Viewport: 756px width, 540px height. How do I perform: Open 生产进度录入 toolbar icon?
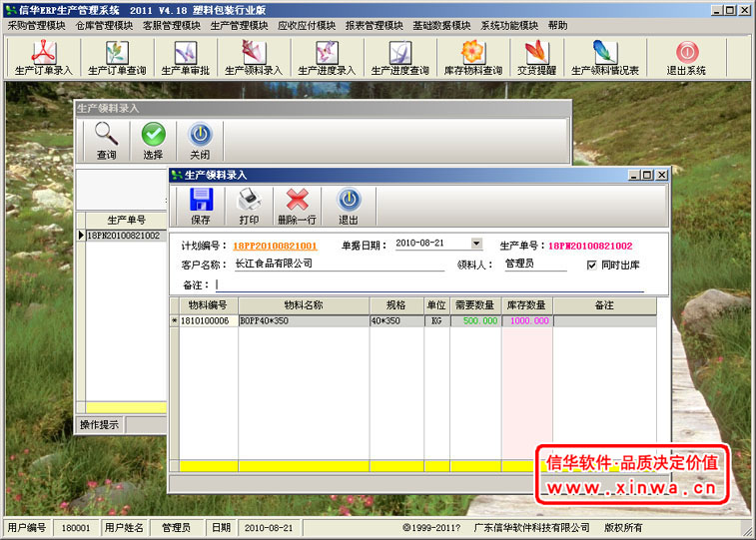tap(327, 58)
